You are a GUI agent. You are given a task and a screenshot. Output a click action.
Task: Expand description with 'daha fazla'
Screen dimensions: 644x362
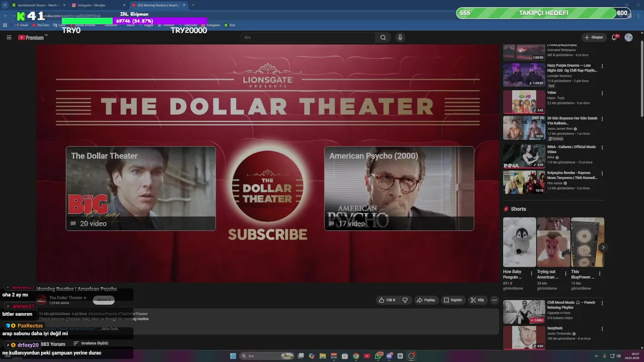click(x=109, y=329)
